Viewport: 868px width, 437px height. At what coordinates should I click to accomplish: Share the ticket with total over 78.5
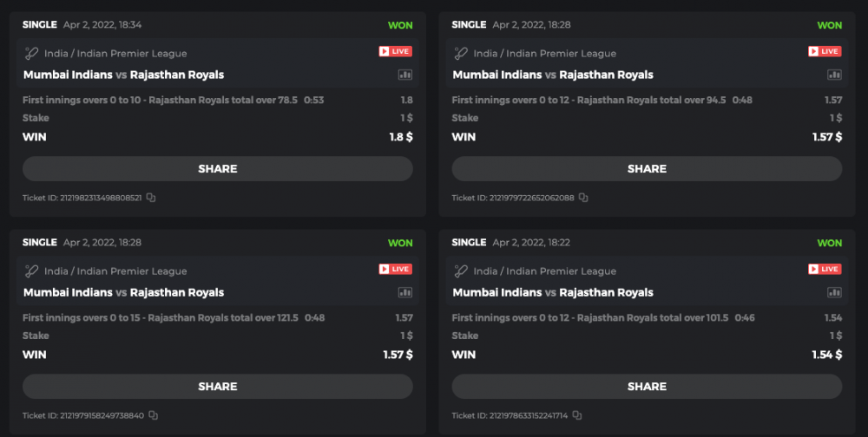217,169
